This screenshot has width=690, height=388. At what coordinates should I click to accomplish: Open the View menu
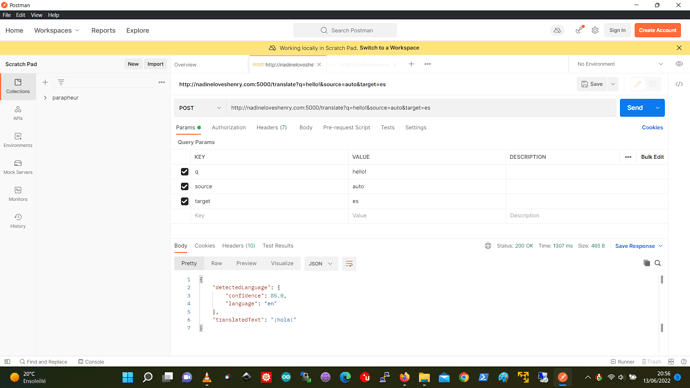pos(37,15)
